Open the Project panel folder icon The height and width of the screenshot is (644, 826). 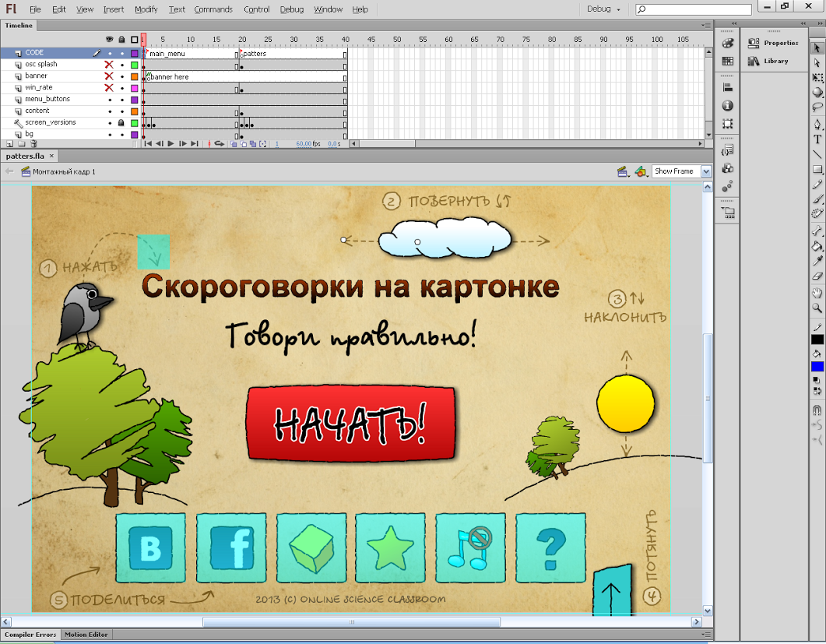[x=729, y=213]
